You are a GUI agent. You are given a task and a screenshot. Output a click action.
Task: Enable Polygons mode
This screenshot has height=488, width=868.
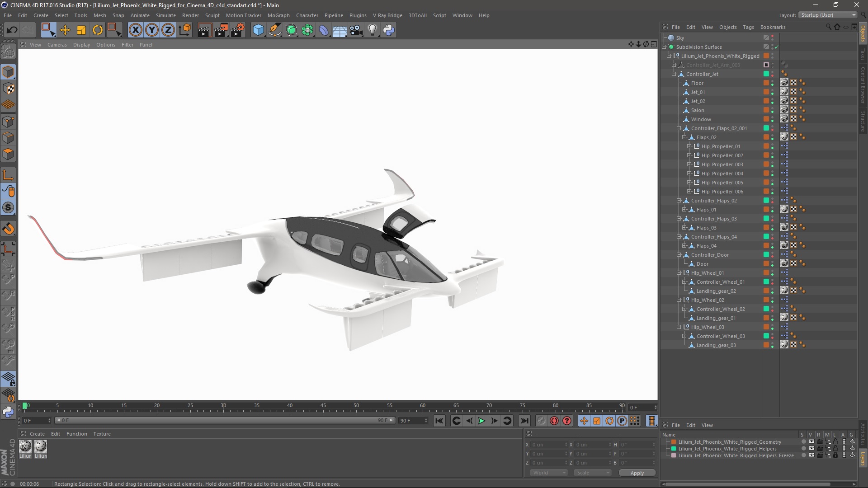[8, 154]
